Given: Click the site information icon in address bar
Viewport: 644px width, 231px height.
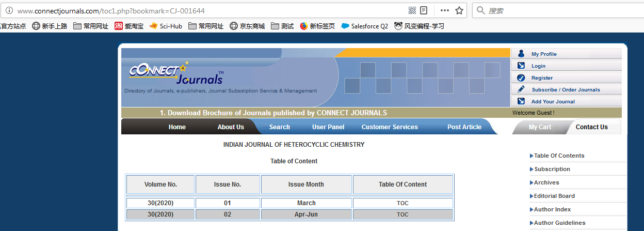Looking at the screenshot, I should (x=9, y=10).
